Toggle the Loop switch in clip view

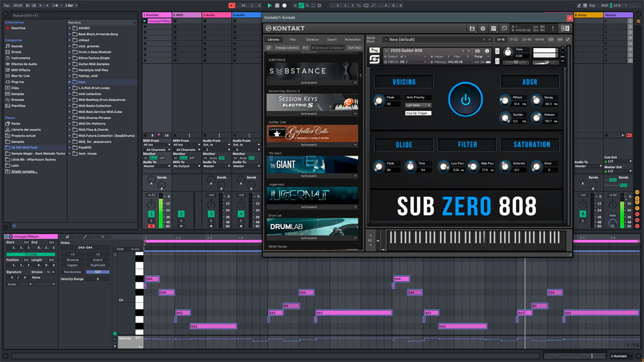coord(30,254)
